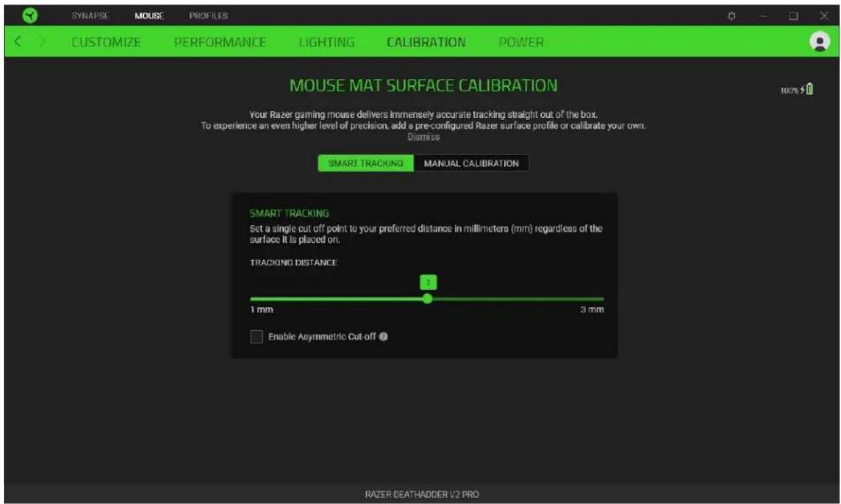Click the Mouse Mat Surface Calibration heading
The image size is (841, 504).
pyautogui.click(x=423, y=85)
